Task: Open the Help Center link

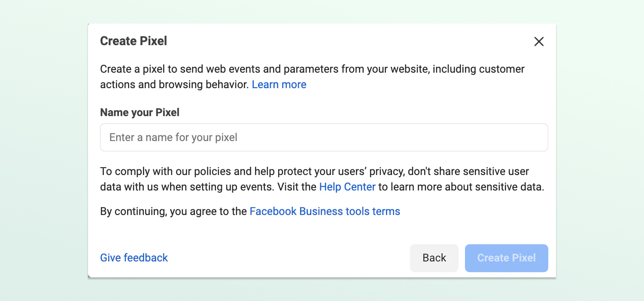Action: tap(347, 187)
